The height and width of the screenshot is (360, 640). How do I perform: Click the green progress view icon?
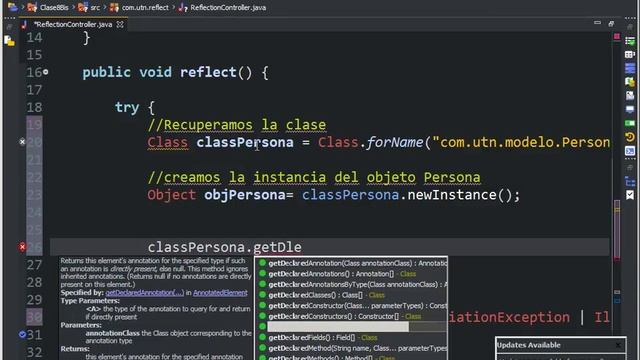(630, 123)
